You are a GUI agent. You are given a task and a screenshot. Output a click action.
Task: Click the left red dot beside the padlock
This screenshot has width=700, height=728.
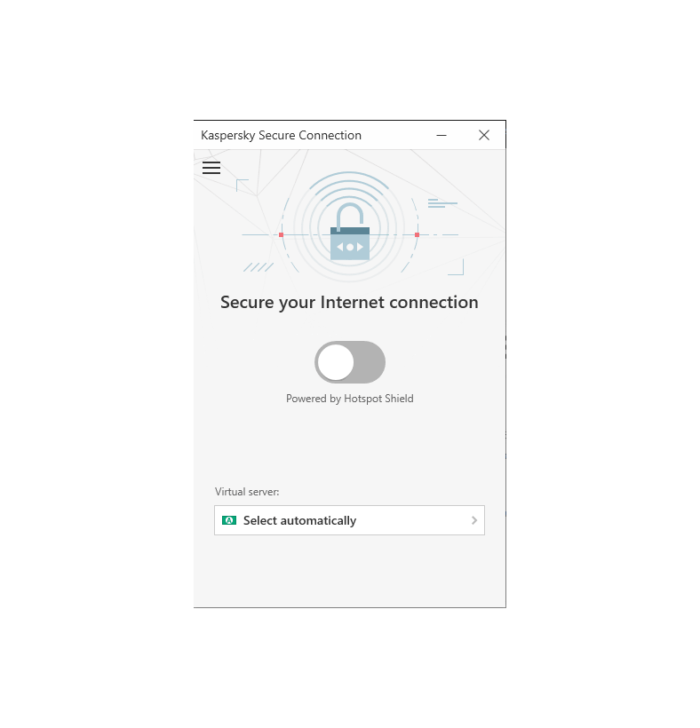[281, 235]
